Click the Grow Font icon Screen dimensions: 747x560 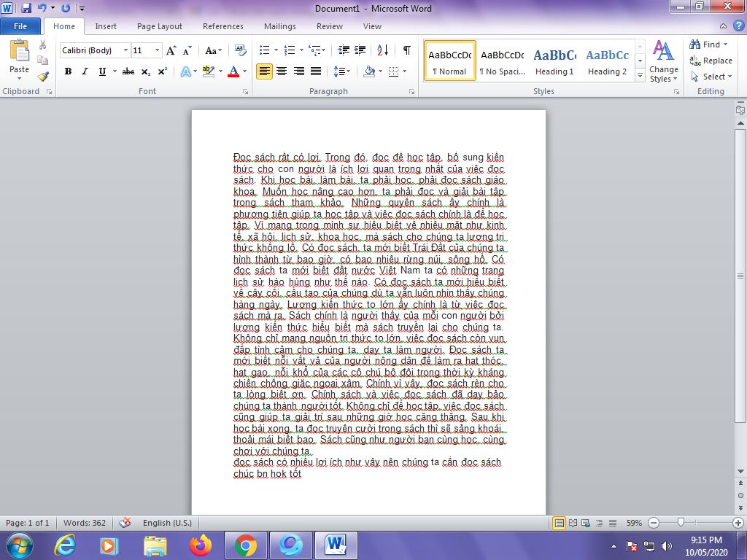click(171, 50)
